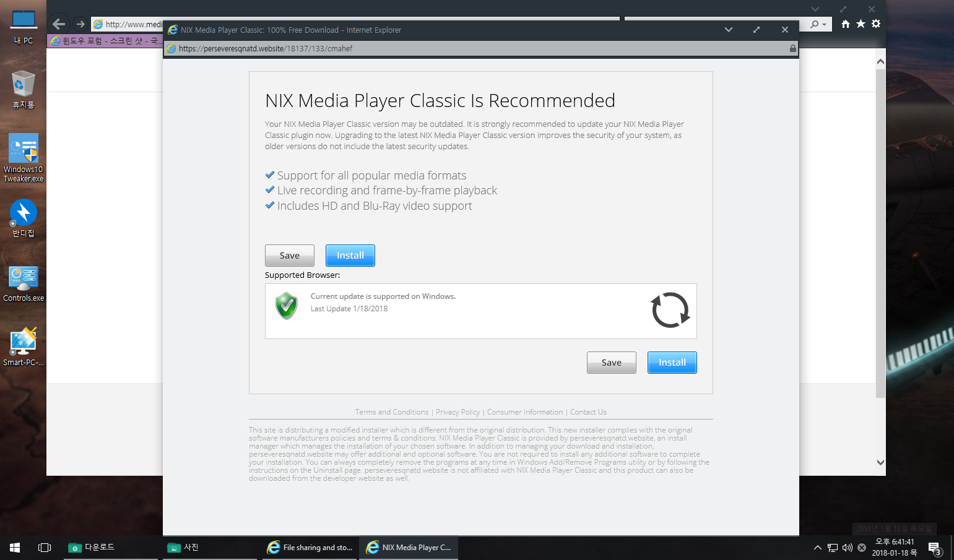Show hidden system tray icons
954x560 pixels.
pos(818,548)
